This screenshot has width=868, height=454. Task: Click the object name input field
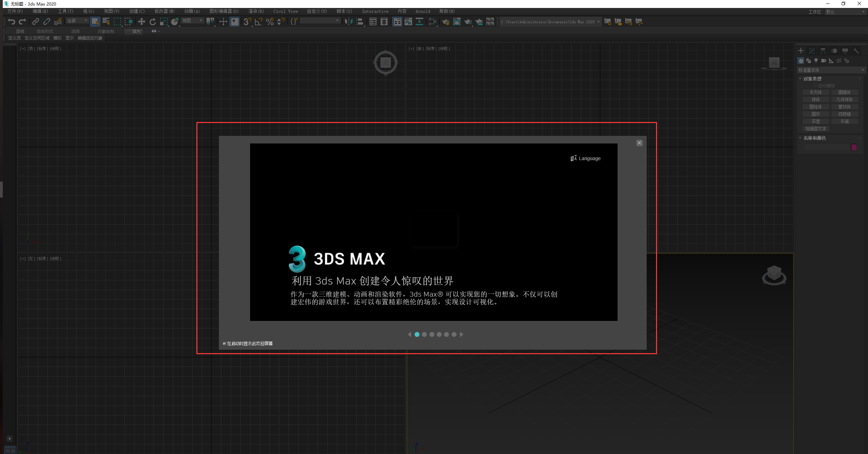pos(826,147)
